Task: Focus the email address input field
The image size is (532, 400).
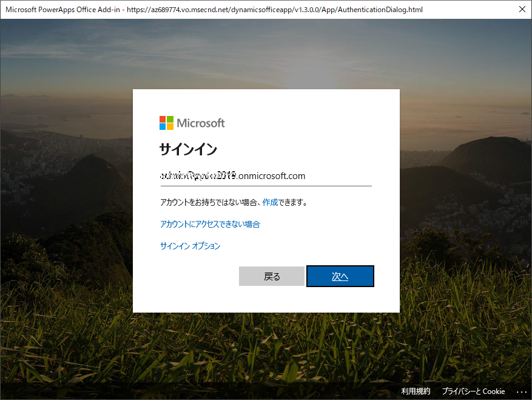Action: coord(266,177)
